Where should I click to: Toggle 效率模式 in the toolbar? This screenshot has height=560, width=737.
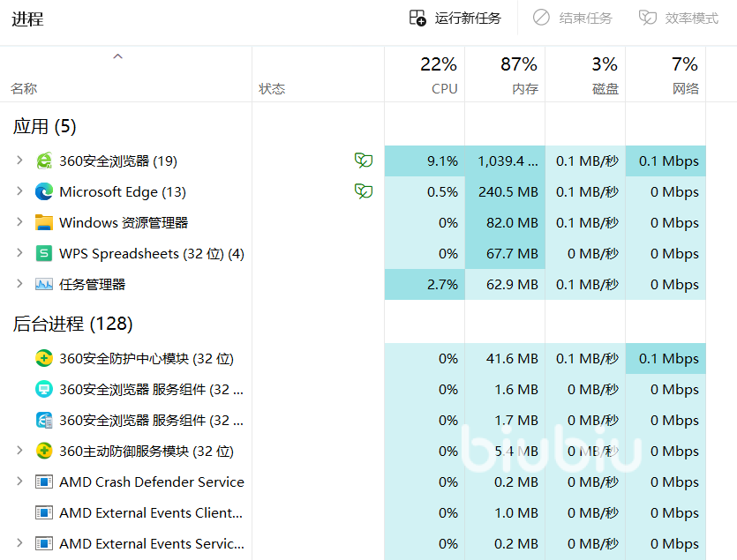point(679,19)
